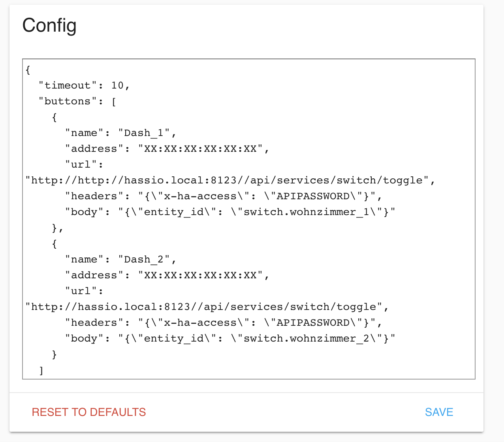
Task: Click RESET TO DEFAULTS
Action: pos(89,412)
